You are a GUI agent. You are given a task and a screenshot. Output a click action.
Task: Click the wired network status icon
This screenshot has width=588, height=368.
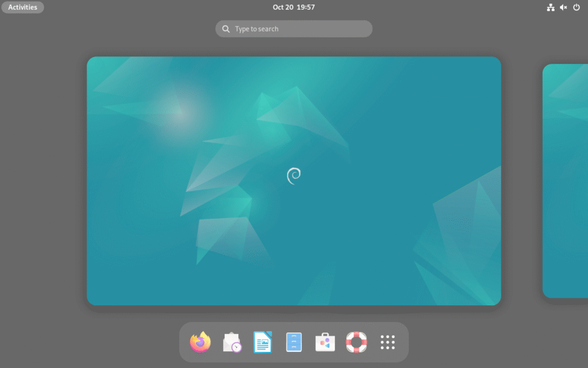tap(550, 7)
